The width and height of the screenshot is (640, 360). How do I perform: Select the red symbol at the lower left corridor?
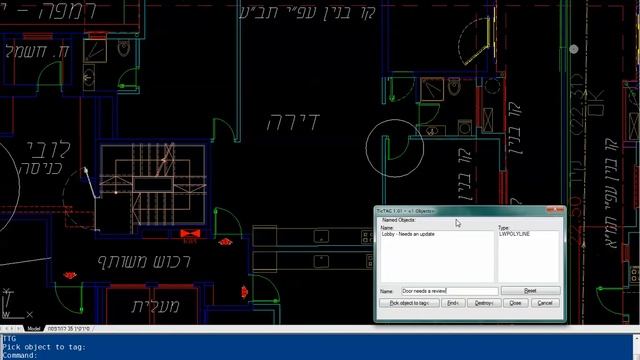click(70, 276)
